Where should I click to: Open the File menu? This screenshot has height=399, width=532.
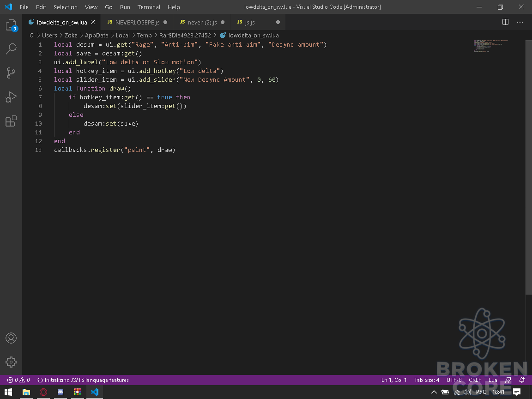click(24, 7)
